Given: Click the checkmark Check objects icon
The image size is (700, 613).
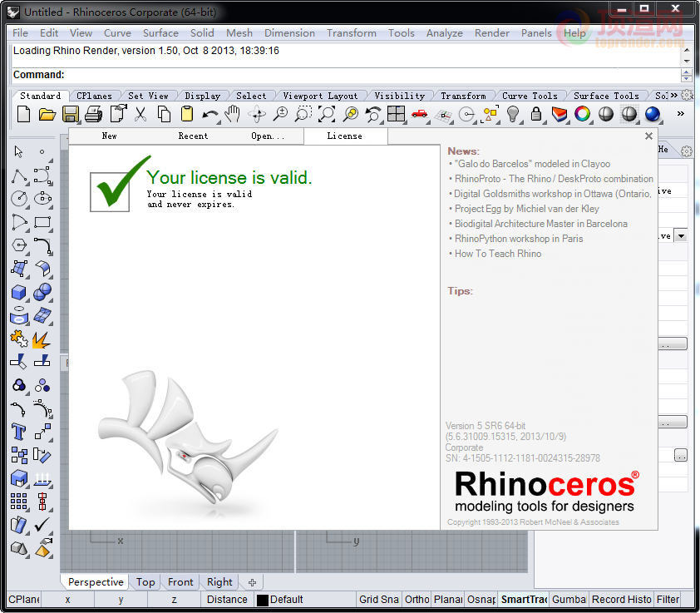Looking at the screenshot, I should click(x=42, y=525).
